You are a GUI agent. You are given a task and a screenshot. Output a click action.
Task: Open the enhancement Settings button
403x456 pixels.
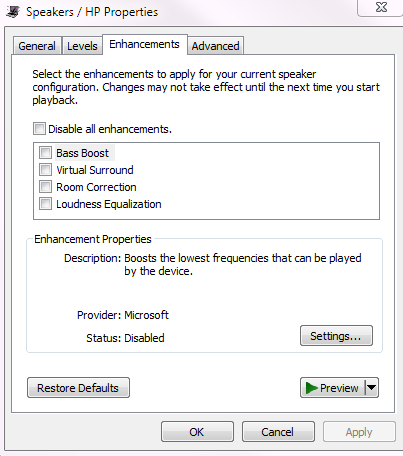[336, 336]
